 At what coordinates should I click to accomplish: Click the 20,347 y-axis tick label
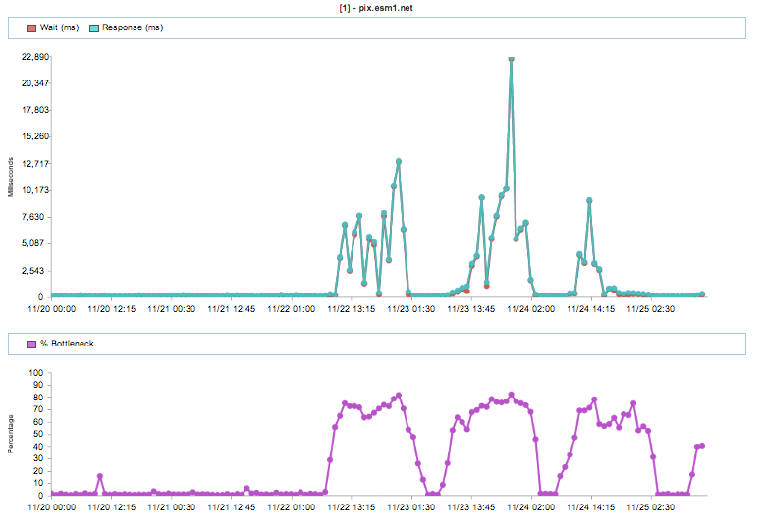pos(35,83)
